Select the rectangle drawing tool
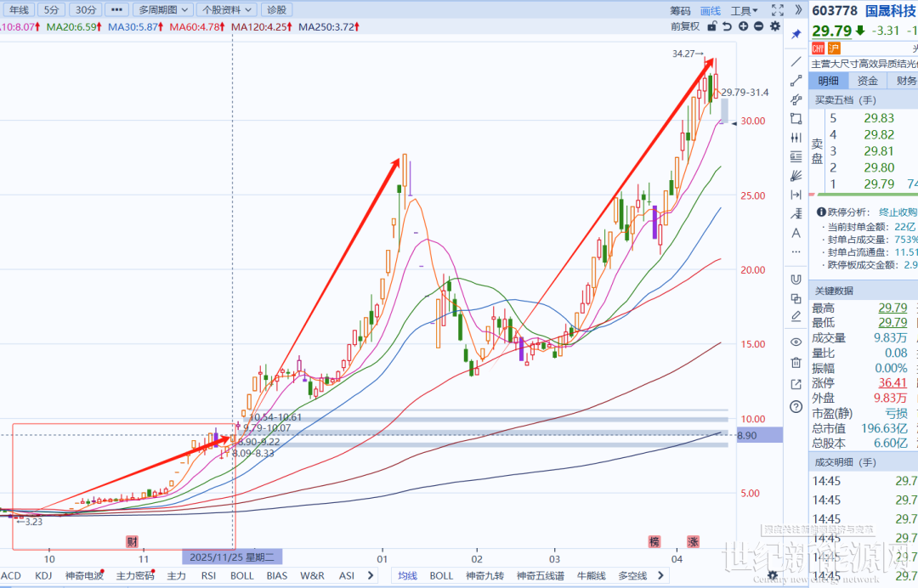The height and width of the screenshot is (588, 918). (x=796, y=119)
